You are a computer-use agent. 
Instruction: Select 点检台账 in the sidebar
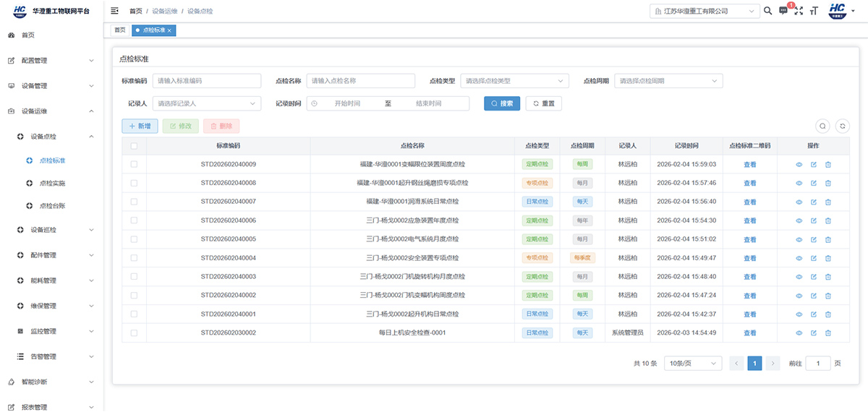[x=51, y=206]
